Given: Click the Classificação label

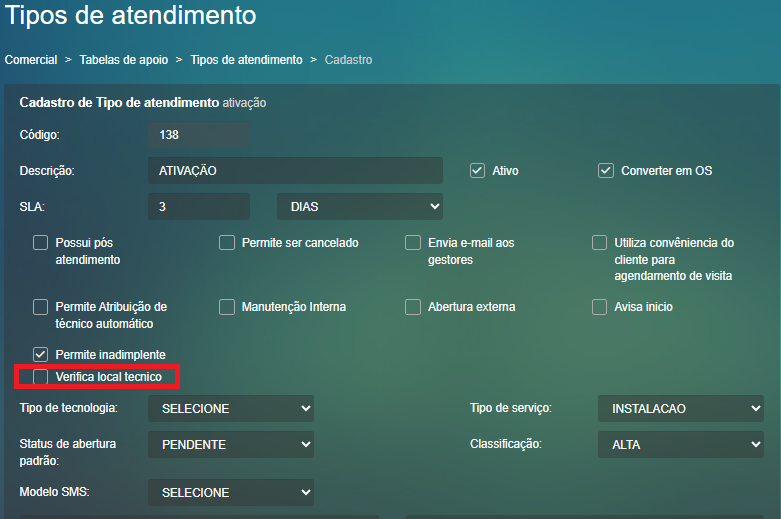Looking at the screenshot, I should 506,444.
